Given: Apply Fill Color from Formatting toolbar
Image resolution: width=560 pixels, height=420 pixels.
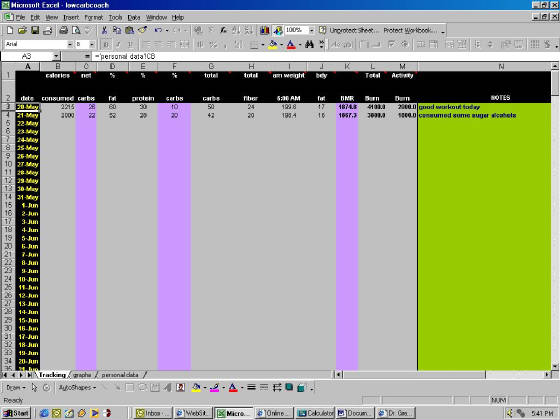Looking at the screenshot, I should coord(273,44).
